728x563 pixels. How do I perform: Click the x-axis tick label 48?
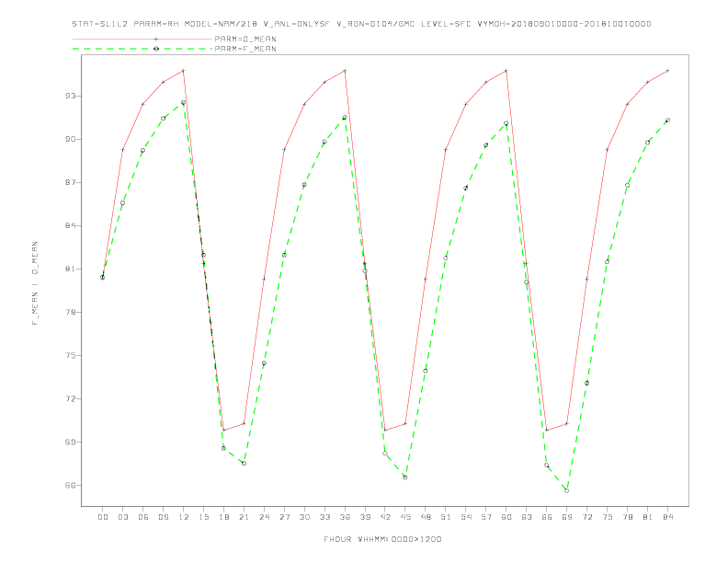pos(426,517)
